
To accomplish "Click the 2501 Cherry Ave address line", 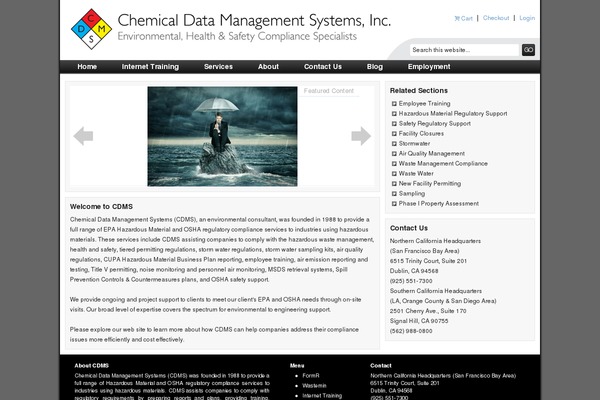I will click(x=428, y=311).
